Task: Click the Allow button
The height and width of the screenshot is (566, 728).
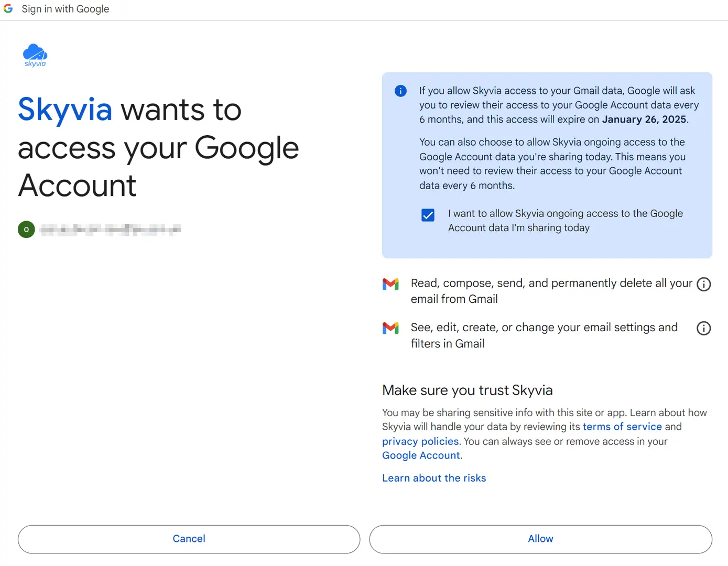Action: pyautogui.click(x=540, y=539)
